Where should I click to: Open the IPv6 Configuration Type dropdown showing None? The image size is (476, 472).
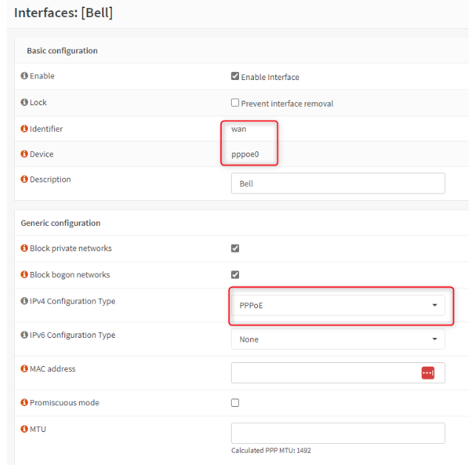(338, 339)
